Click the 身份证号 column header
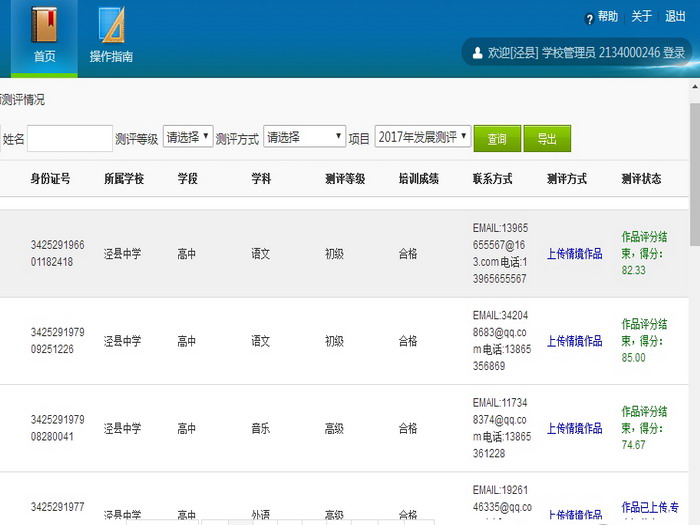Image resolution: width=700 pixels, height=525 pixels. click(50, 179)
